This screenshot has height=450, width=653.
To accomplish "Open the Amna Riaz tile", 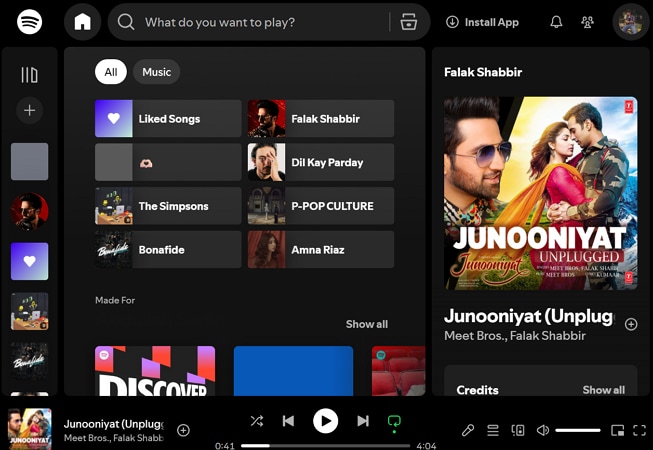I will [321, 250].
